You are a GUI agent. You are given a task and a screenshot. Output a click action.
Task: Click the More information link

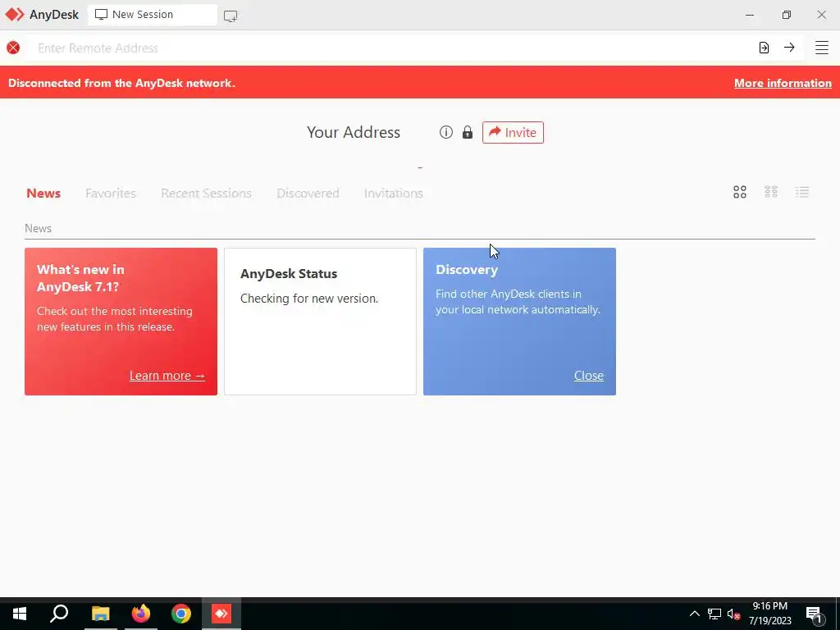coord(783,83)
